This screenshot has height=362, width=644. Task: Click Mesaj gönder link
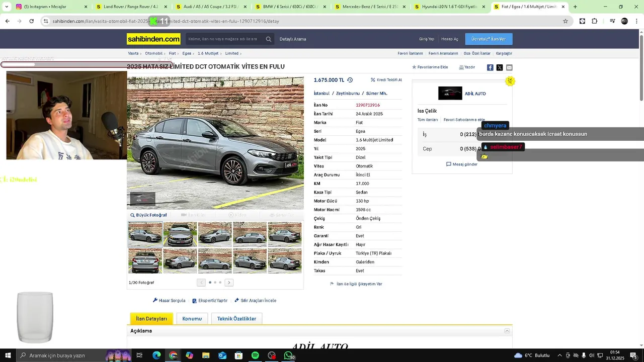coord(462,164)
